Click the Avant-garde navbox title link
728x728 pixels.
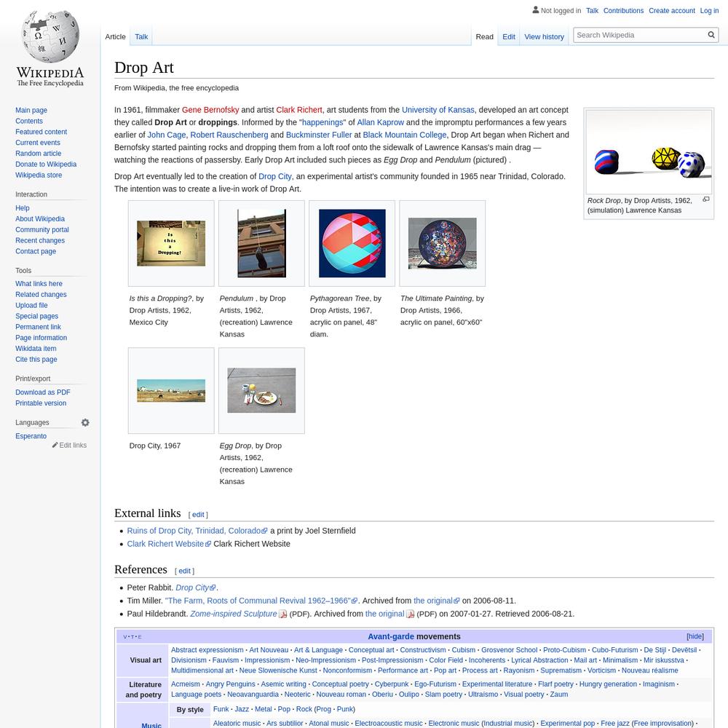(391, 636)
